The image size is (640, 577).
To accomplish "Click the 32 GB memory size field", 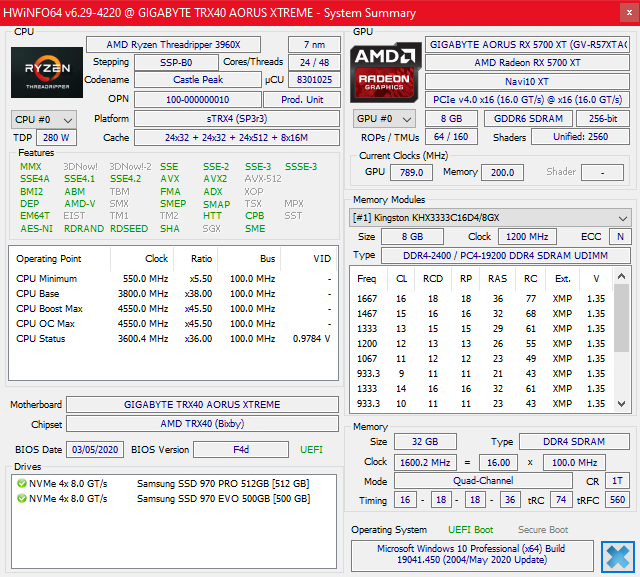I will (425, 442).
